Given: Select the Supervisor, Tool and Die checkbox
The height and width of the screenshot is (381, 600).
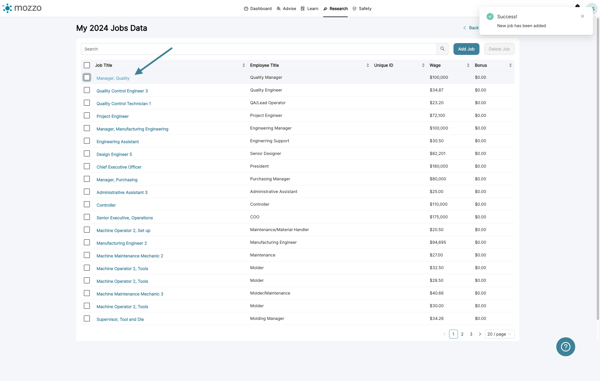Looking at the screenshot, I should [87, 319].
